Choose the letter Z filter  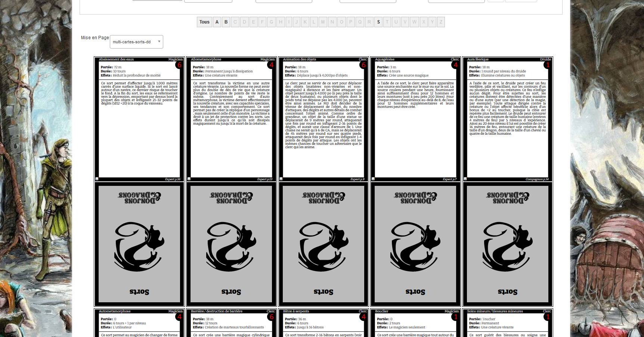(441, 22)
